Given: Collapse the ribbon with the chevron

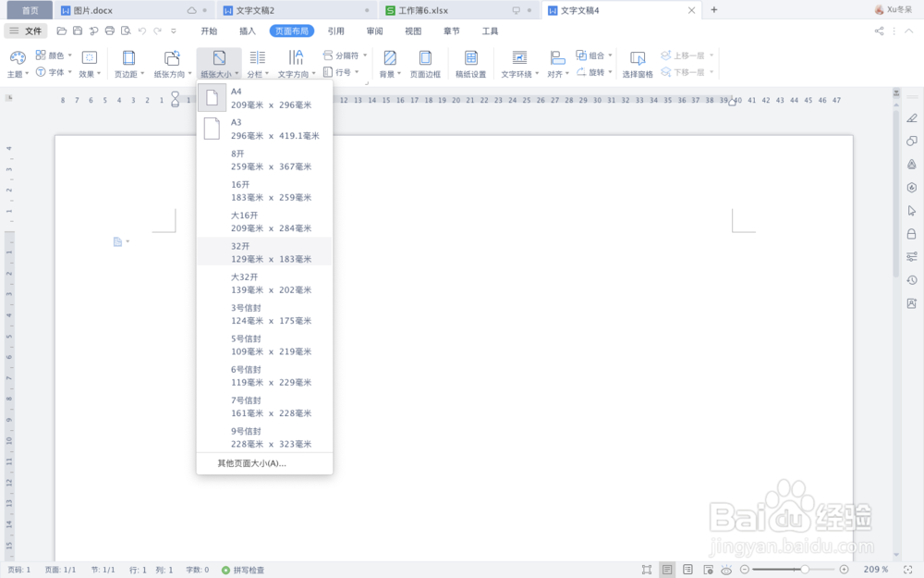Looking at the screenshot, I should click(908, 31).
